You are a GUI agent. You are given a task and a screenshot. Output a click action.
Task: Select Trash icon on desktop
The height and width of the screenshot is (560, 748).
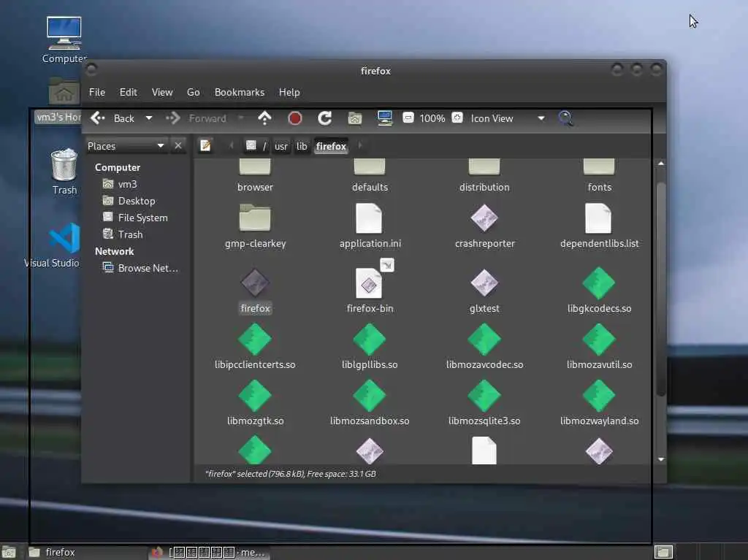[64, 172]
